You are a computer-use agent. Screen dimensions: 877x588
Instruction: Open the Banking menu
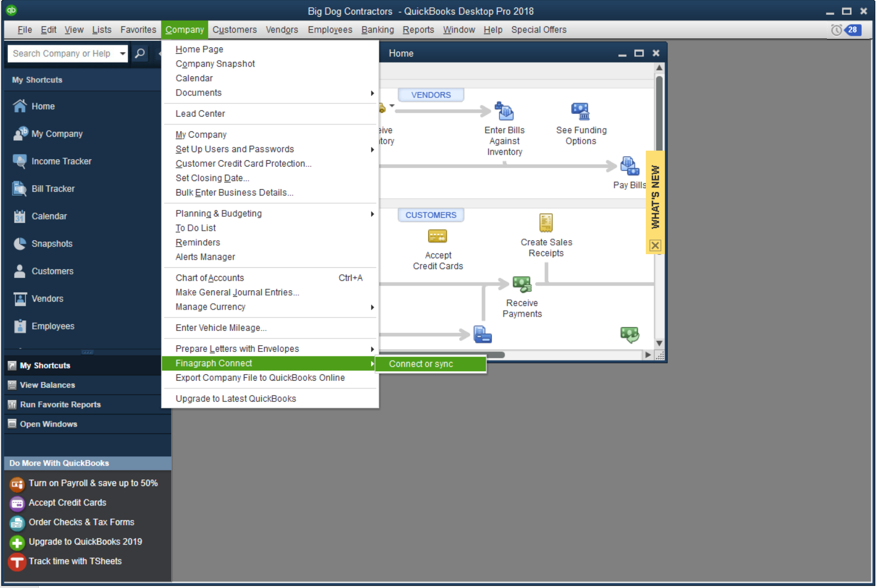pos(377,30)
